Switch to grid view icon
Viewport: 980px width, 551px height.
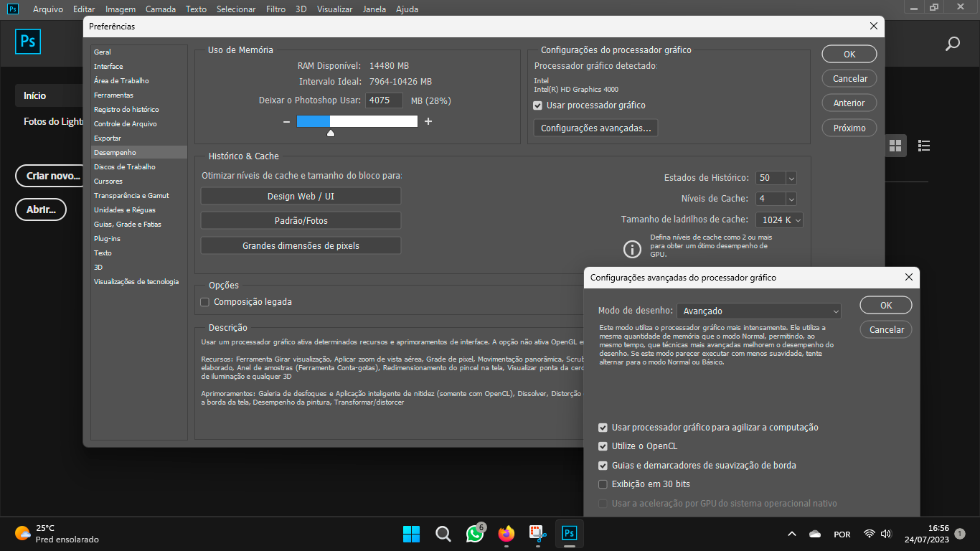click(x=895, y=146)
